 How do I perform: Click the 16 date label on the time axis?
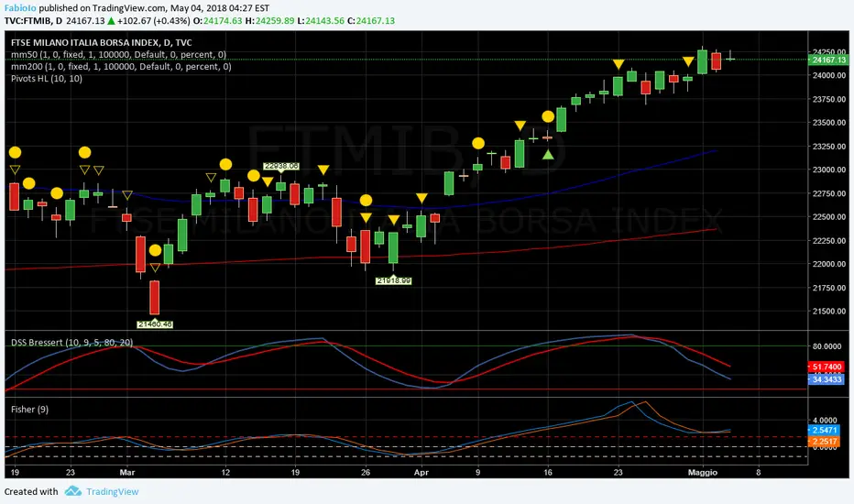coord(548,473)
